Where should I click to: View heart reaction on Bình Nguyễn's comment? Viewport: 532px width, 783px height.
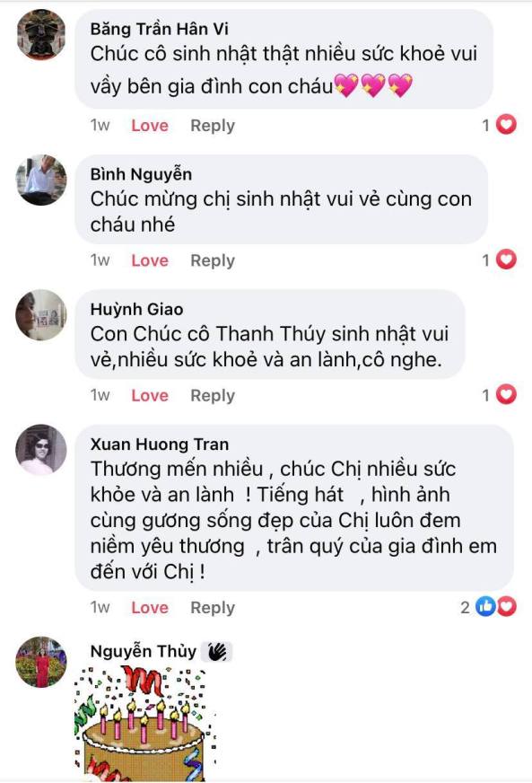[x=500, y=260]
